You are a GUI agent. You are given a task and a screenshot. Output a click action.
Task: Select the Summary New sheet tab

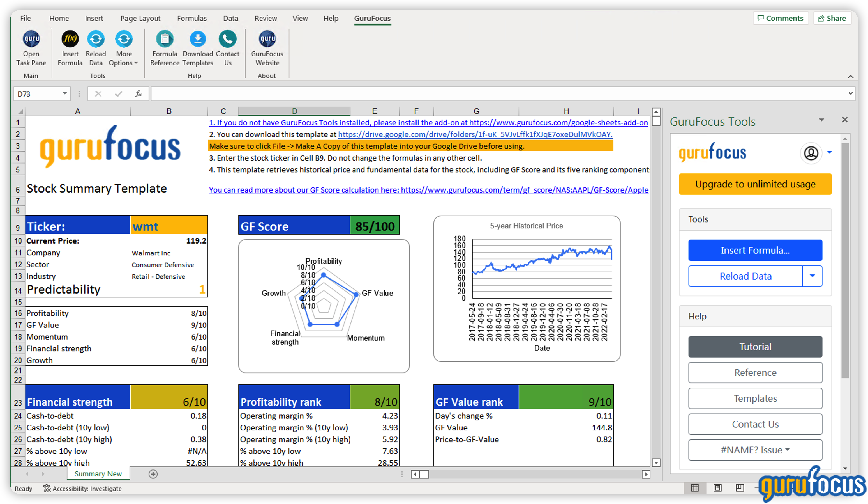98,474
